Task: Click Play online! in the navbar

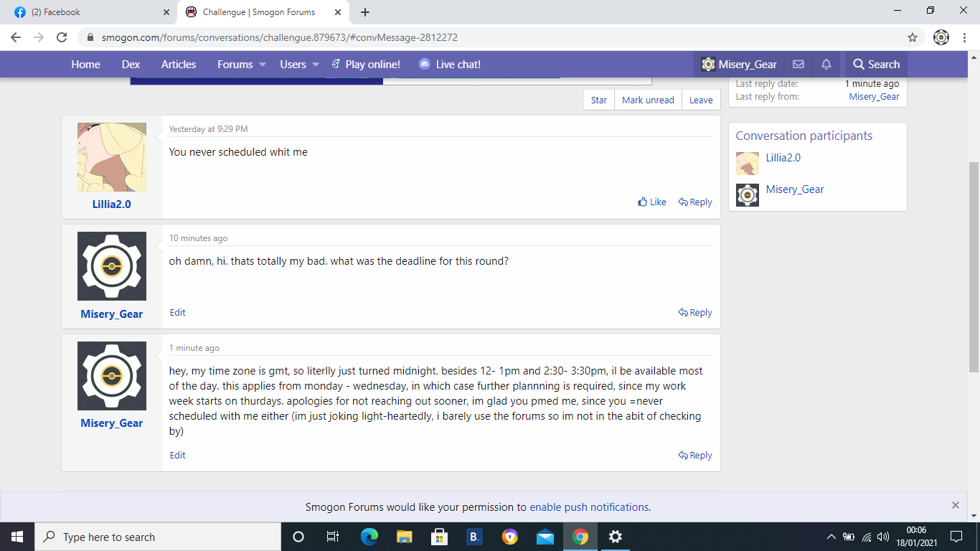Action: pyautogui.click(x=366, y=65)
